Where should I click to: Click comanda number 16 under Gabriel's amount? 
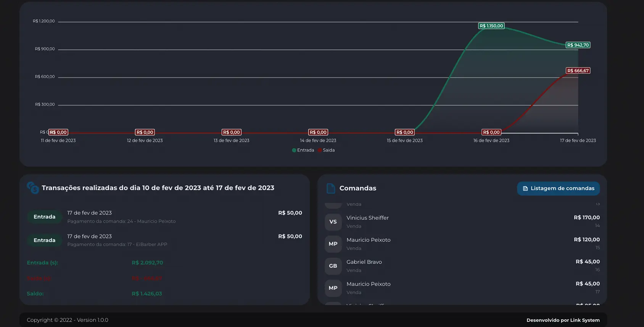pyautogui.click(x=597, y=270)
